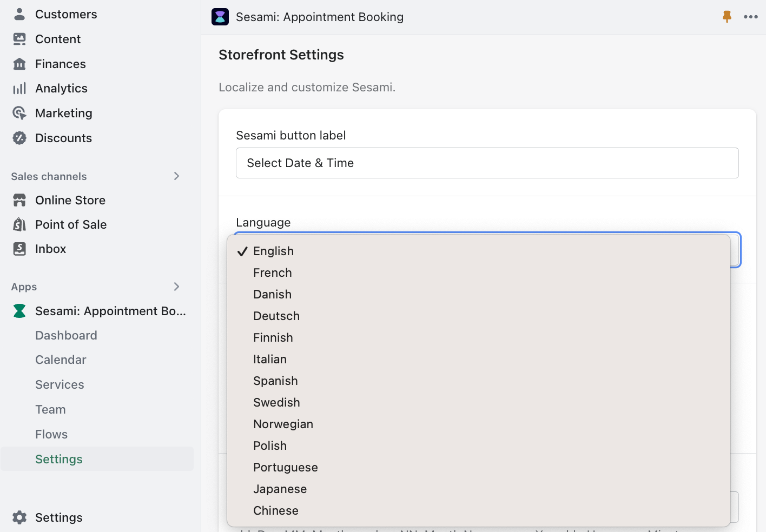766x532 pixels.
Task: Open Settings under Sesami app
Action: tap(58, 458)
